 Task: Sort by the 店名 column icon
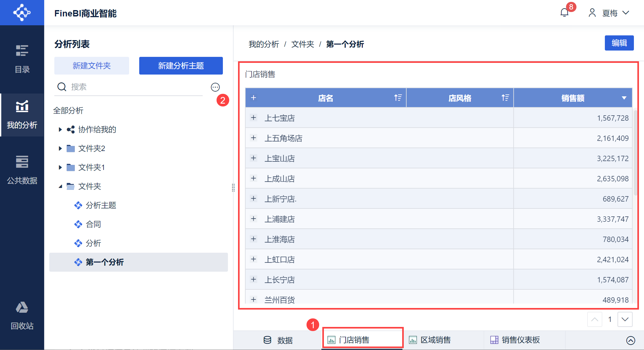coord(398,98)
